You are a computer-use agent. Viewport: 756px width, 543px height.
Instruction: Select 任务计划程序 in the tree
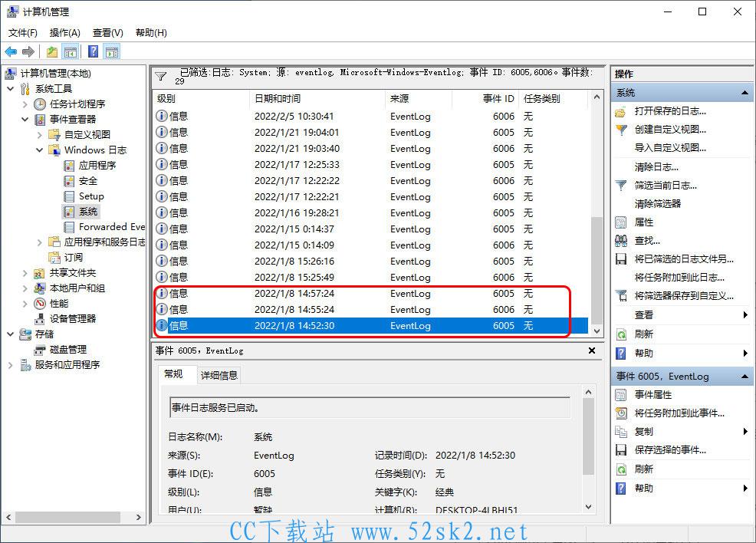click(77, 104)
